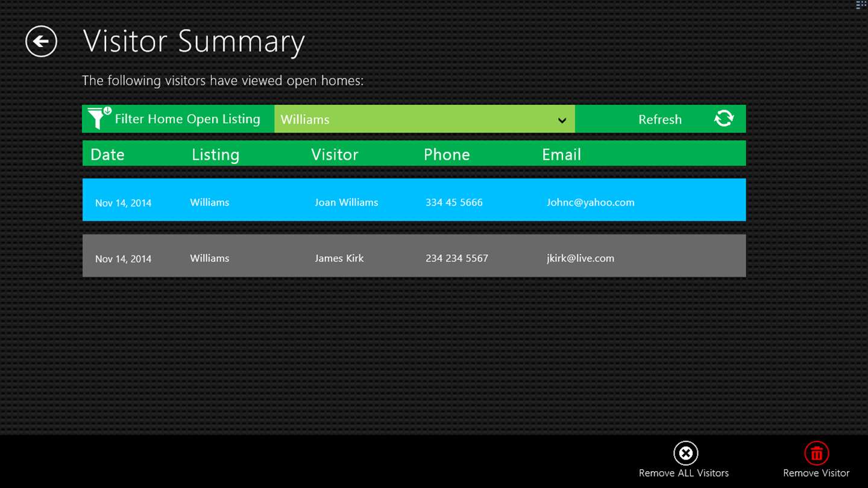The image size is (868, 488).
Task: Sort by the Date column header
Action: (107, 154)
